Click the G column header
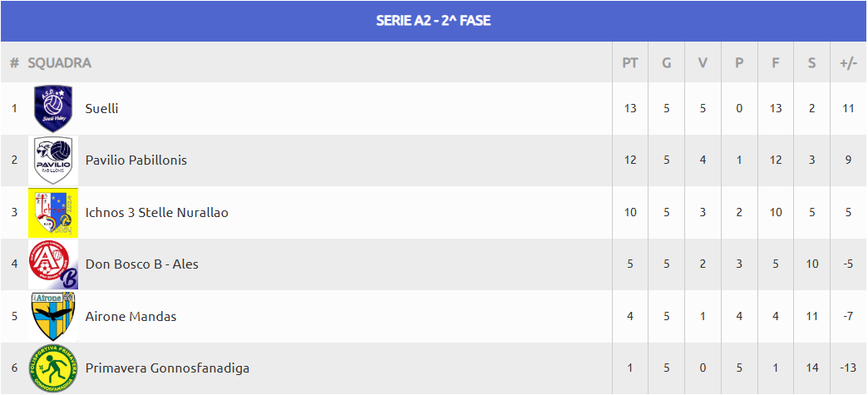The image size is (868, 395). click(x=667, y=62)
